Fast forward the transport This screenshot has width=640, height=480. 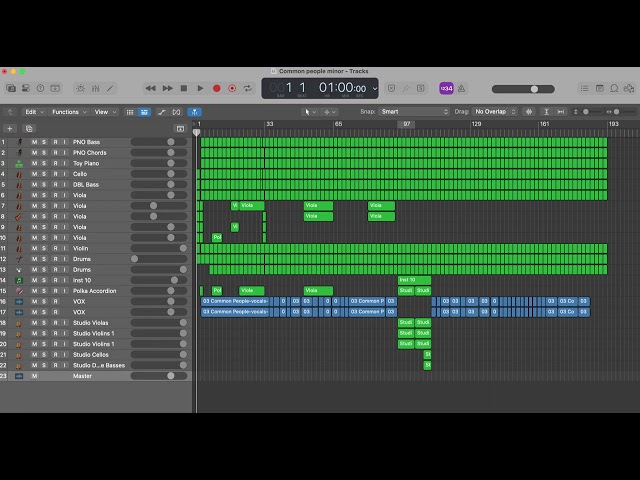point(167,88)
